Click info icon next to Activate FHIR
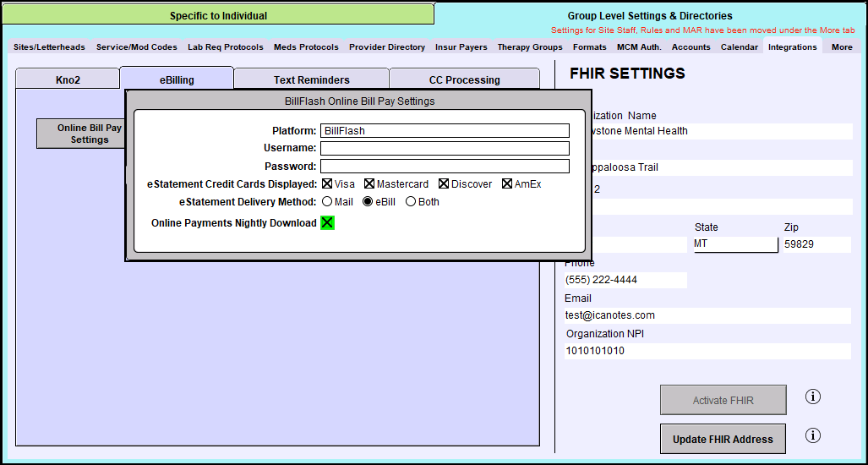 coord(813,397)
